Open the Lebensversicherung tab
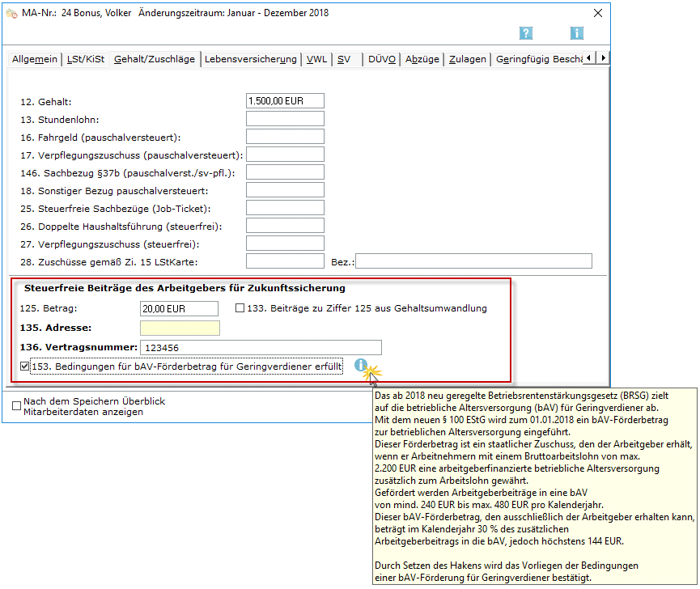700x589 pixels. [250, 59]
